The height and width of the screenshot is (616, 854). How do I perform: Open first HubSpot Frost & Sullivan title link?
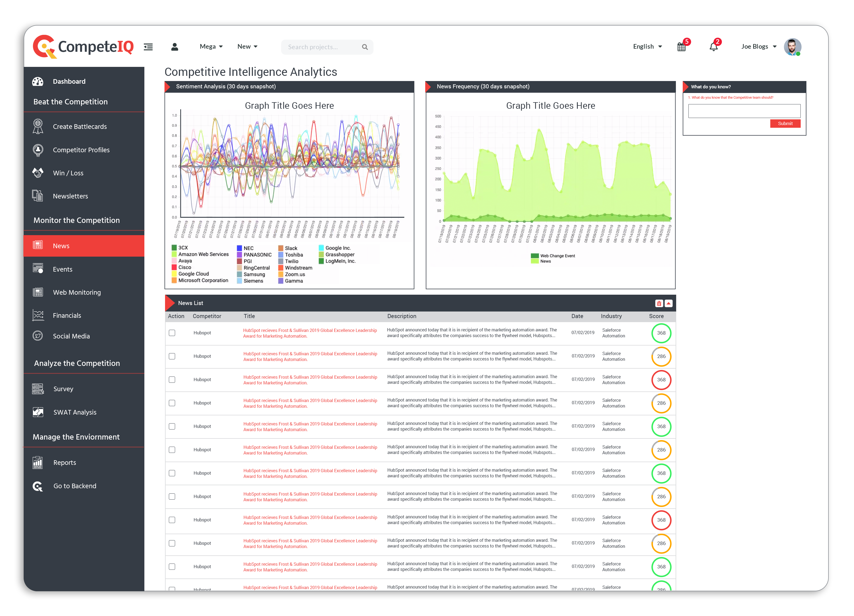pyautogui.click(x=310, y=333)
